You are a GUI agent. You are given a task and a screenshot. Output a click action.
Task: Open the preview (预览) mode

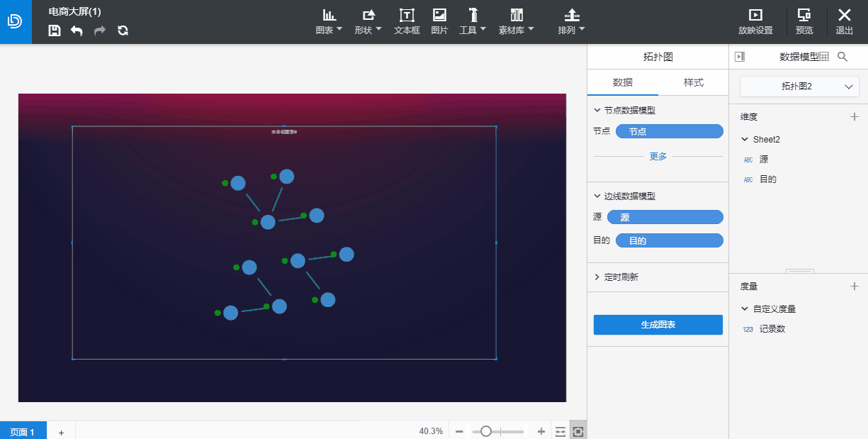[x=804, y=21]
